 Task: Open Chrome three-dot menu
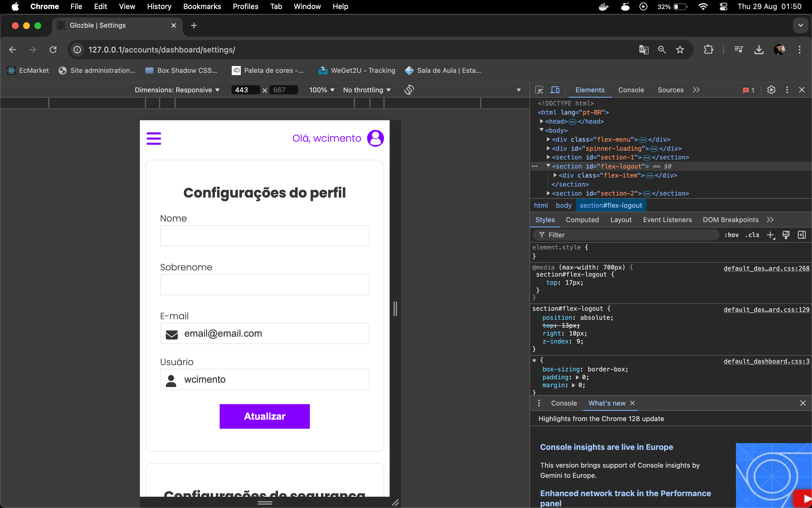pos(800,50)
